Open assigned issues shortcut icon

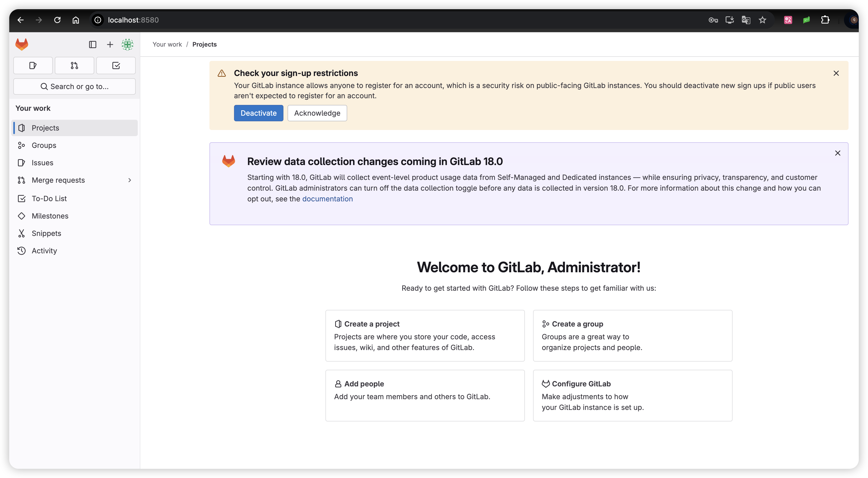click(x=33, y=65)
